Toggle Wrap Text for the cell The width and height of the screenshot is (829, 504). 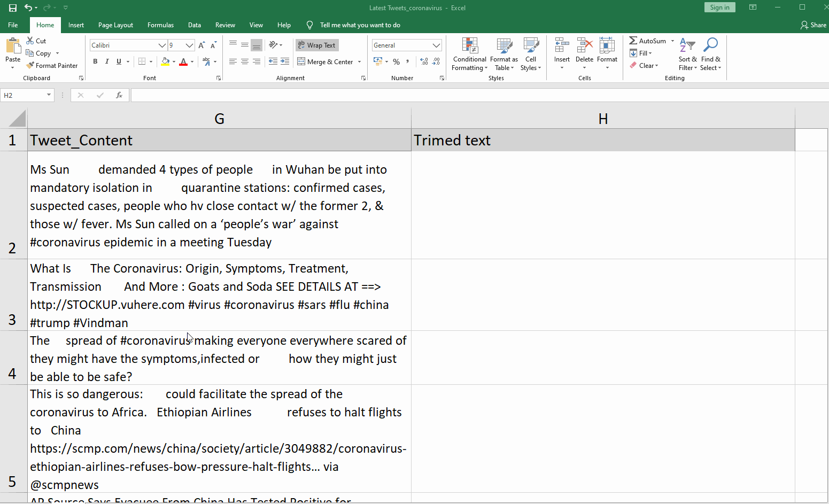[x=317, y=45]
